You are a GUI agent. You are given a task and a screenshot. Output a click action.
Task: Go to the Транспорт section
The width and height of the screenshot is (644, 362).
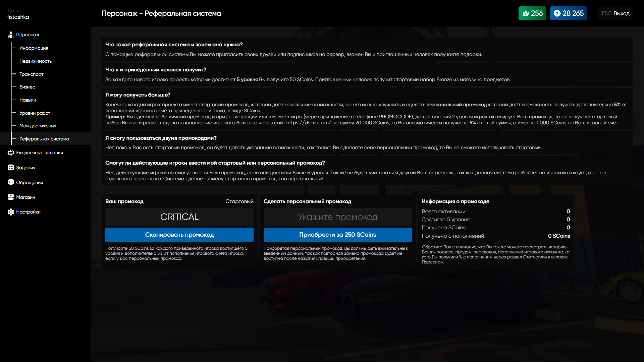[x=31, y=74]
